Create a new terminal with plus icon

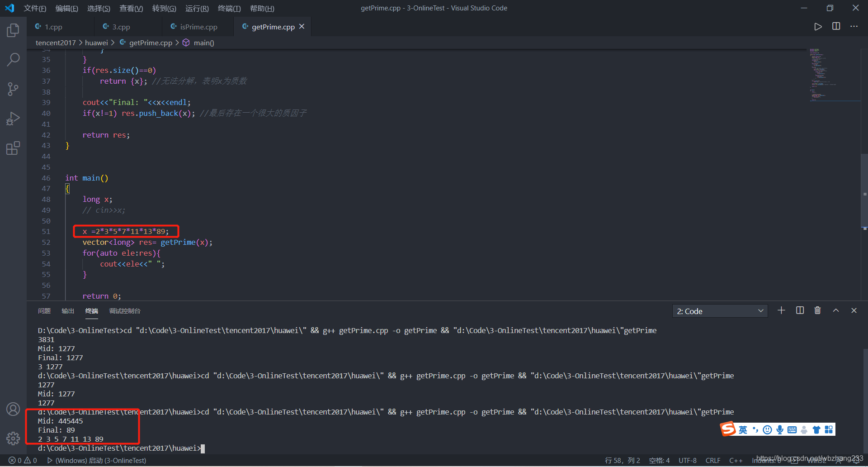[781, 310]
